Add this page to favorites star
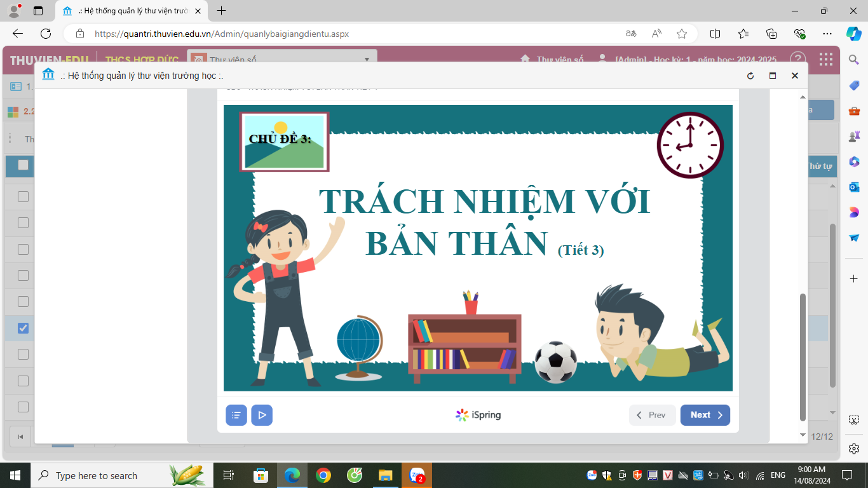 pos(682,34)
